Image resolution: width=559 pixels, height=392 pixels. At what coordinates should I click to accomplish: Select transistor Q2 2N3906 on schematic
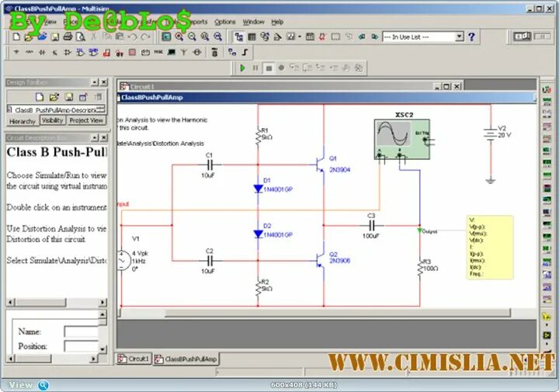(x=321, y=260)
